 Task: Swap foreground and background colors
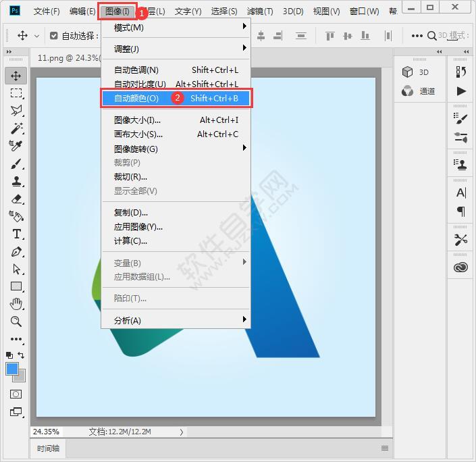22,355
